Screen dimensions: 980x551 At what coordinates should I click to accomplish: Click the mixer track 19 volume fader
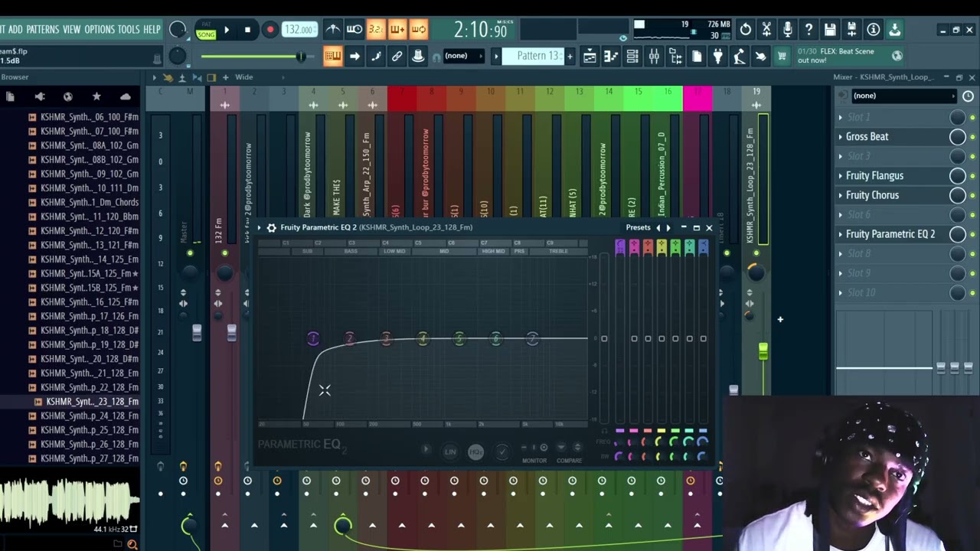[763, 351]
